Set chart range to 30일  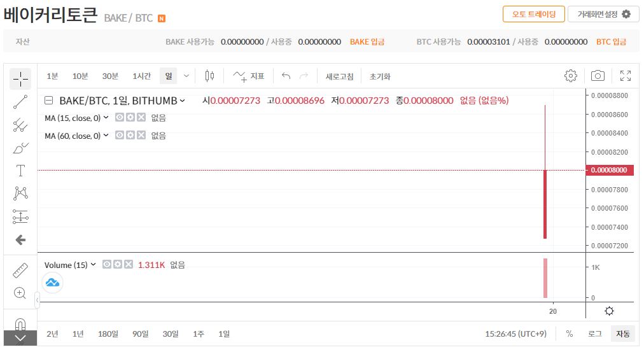click(171, 334)
